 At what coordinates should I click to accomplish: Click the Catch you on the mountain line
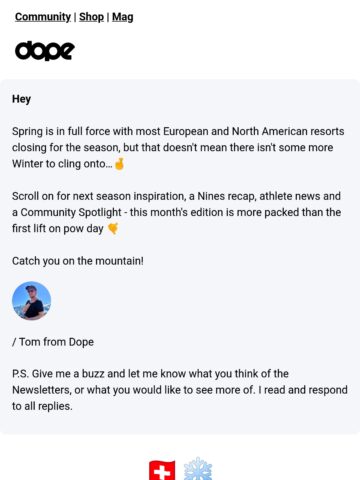(78, 261)
